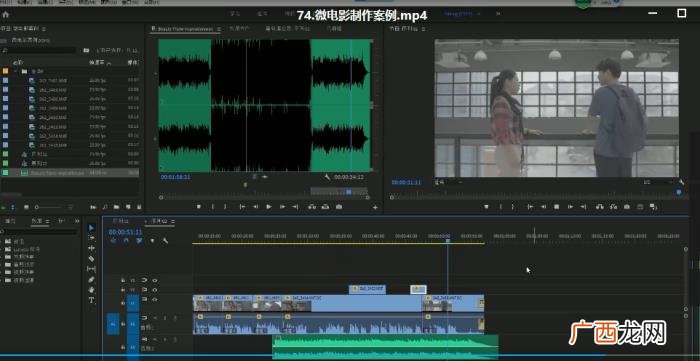Show more panels double chevron in Effects group

(77, 221)
